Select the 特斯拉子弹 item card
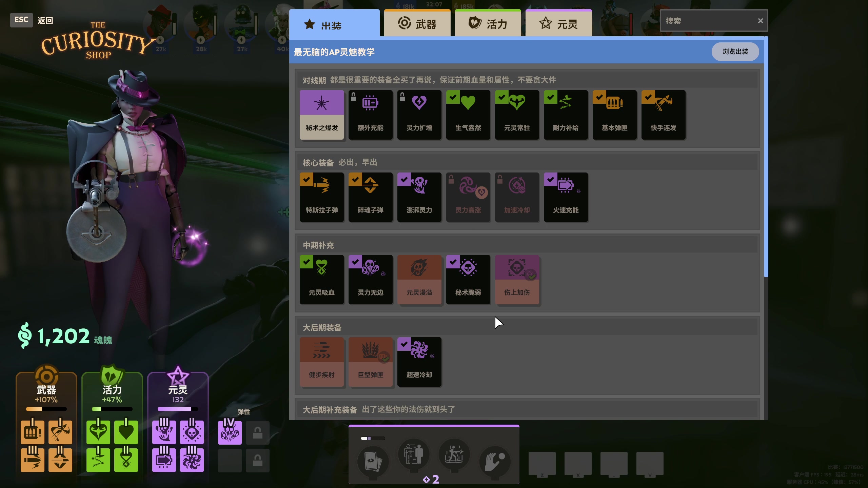 (x=321, y=197)
